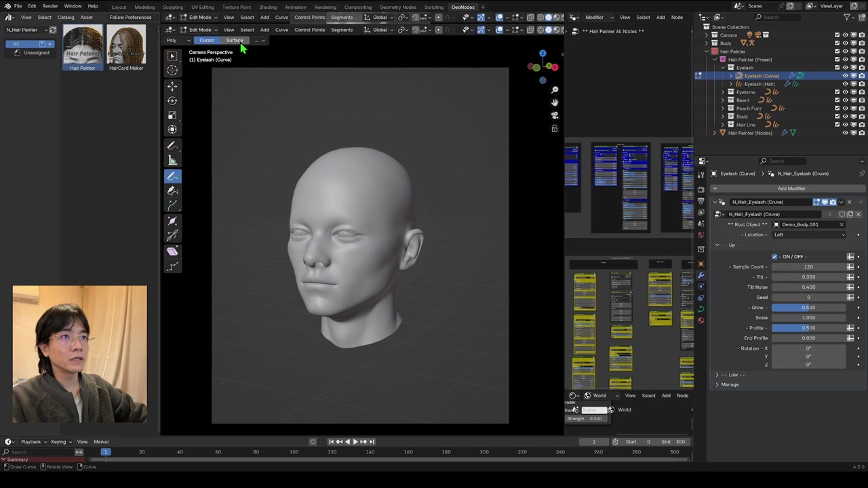The height and width of the screenshot is (488, 868).
Task: Exclude Beard collection via its checkbox
Action: (837, 100)
